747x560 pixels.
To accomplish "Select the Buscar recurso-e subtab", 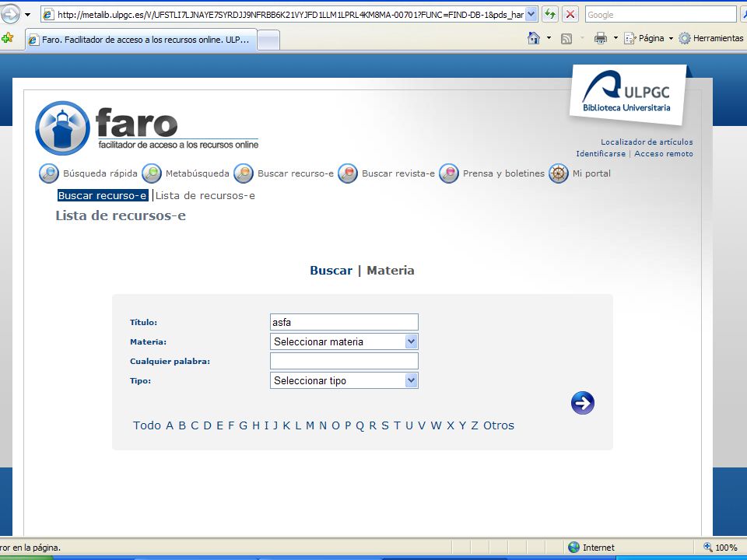I will click(103, 196).
